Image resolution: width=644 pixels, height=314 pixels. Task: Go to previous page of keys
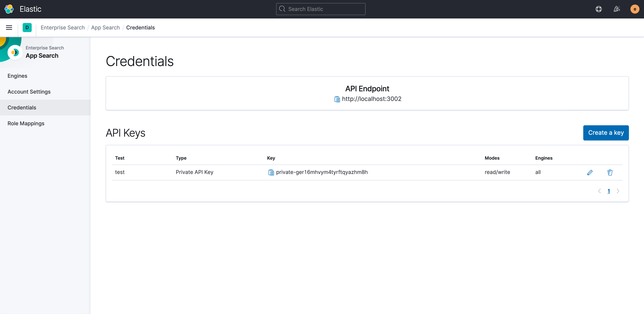pyautogui.click(x=599, y=191)
